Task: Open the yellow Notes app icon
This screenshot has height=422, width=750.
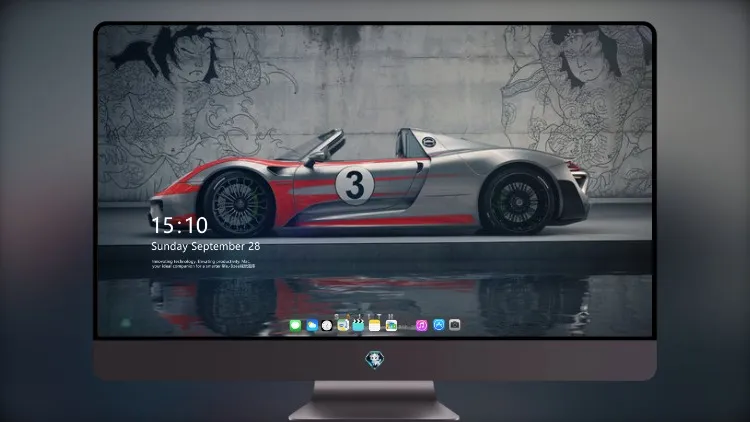Action: tap(375, 325)
